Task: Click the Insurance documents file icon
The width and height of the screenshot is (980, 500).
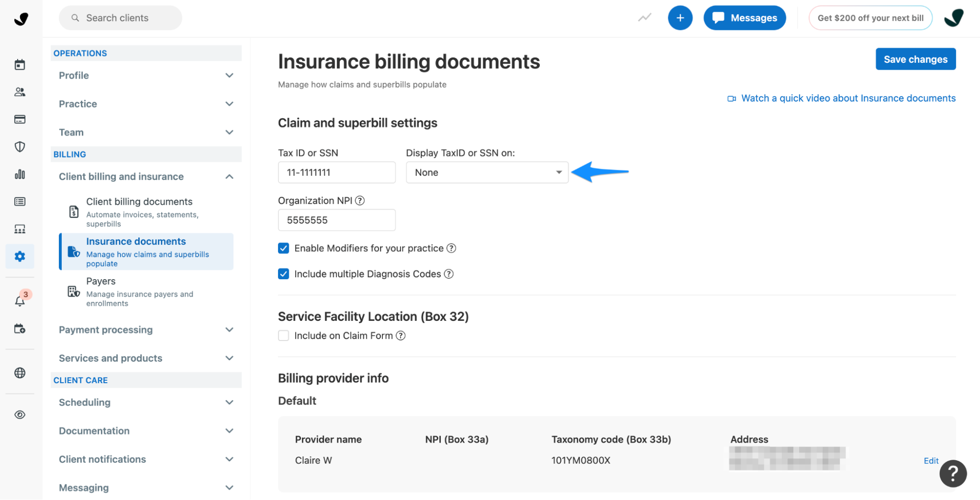Action: [74, 252]
